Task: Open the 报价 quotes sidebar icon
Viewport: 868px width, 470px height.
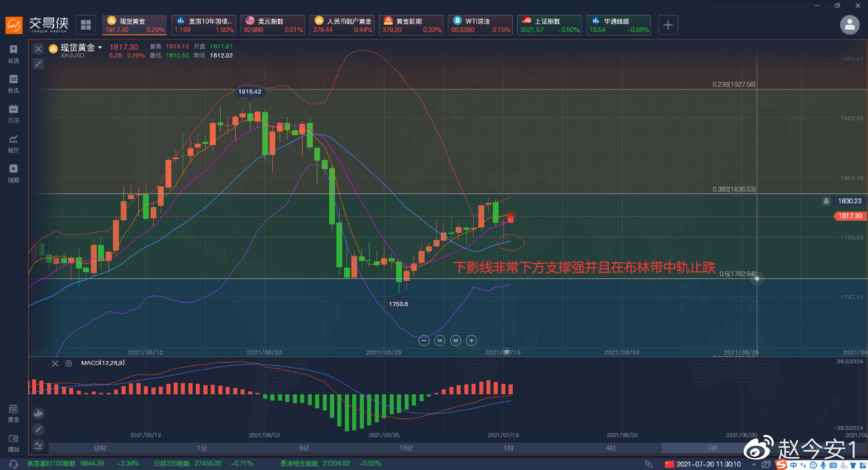Action: [x=14, y=143]
